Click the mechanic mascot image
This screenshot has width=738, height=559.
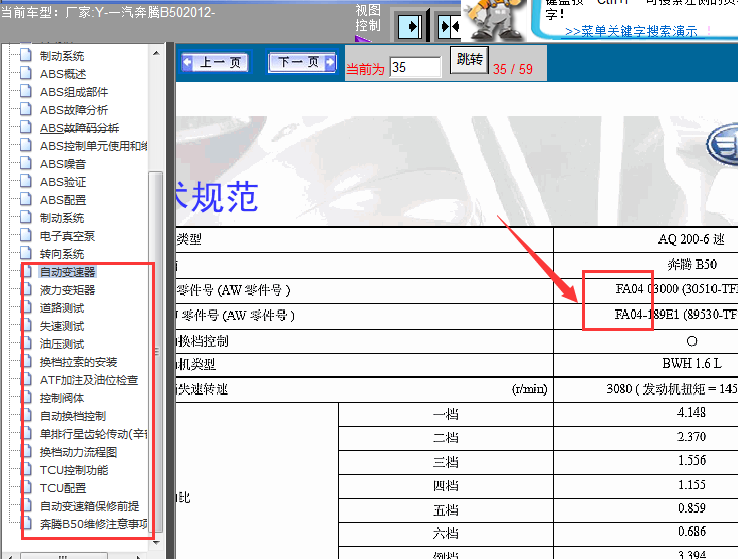[494, 20]
